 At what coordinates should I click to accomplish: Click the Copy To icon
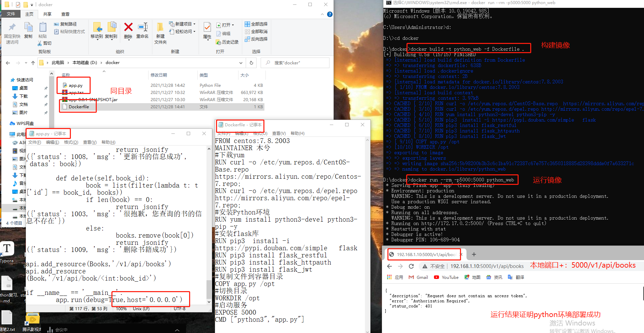[111, 27]
